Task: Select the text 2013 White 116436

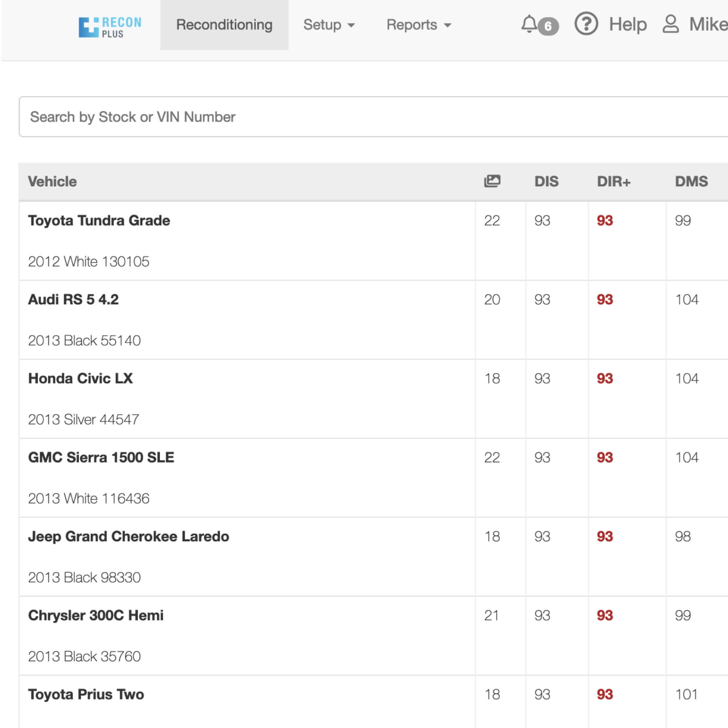Action: [88, 499]
